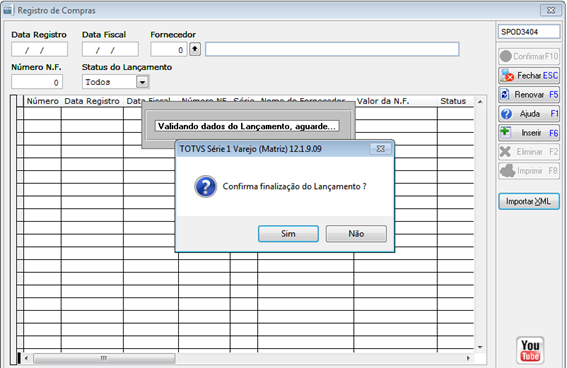Click the SPOD3404 field
Viewport: 567px width, 368px height.
529,32
